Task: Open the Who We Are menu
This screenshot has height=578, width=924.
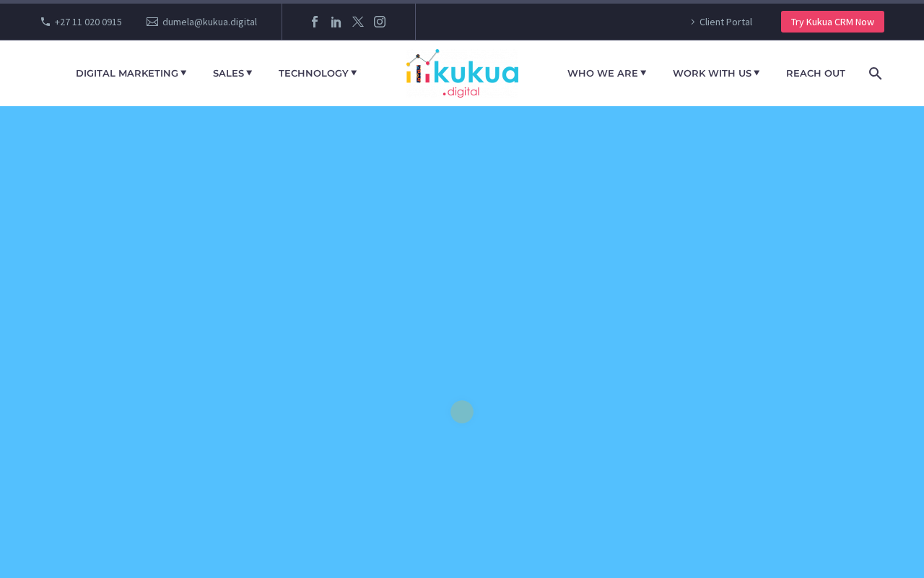Action: point(603,73)
